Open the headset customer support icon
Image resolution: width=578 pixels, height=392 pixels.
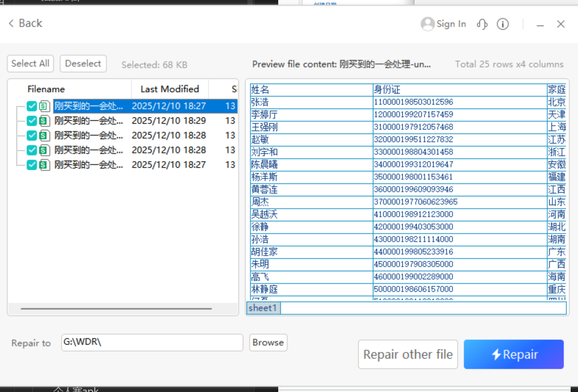pos(482,24)
